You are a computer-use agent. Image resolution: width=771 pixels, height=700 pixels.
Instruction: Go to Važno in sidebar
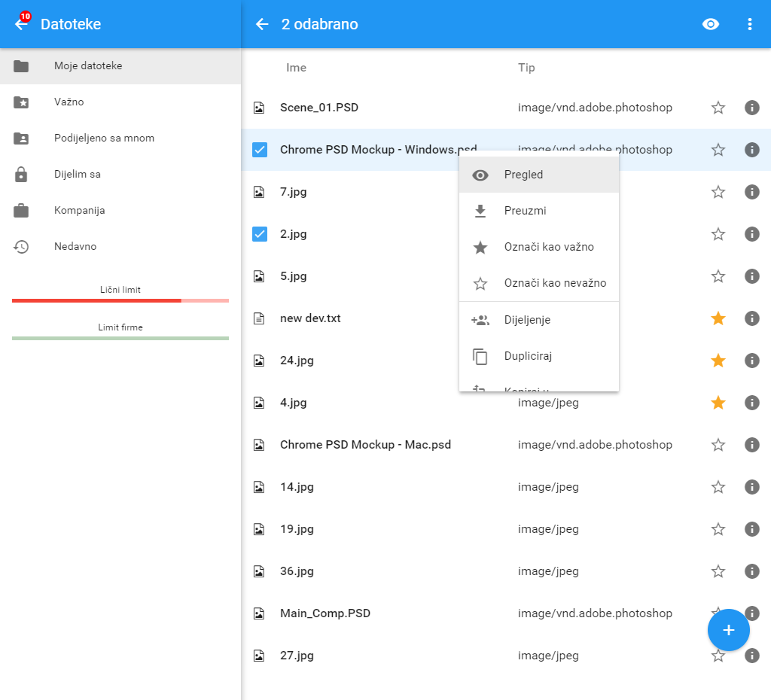[120, 102]
